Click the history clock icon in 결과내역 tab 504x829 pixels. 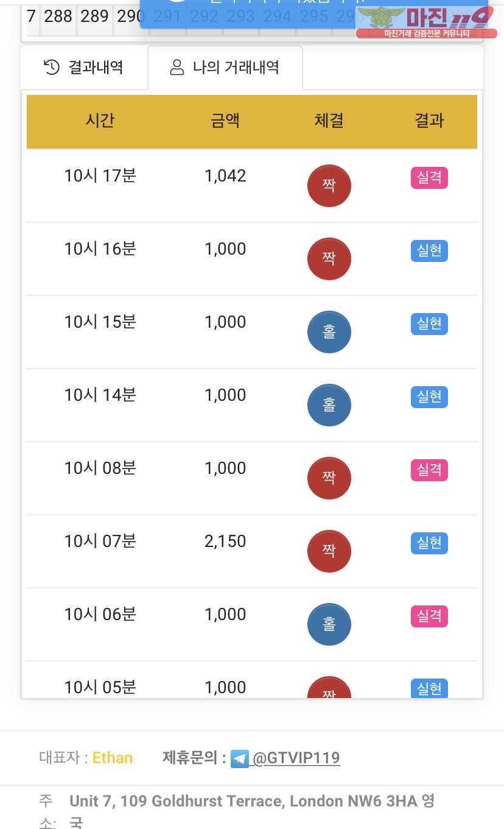[52, 67]
